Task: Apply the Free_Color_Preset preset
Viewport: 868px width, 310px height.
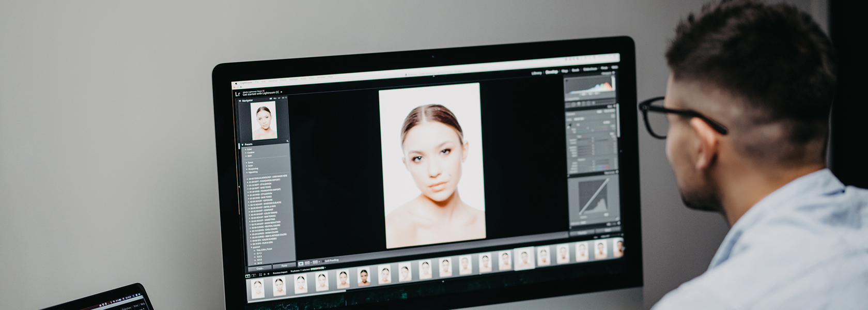Action: point(263,250)
